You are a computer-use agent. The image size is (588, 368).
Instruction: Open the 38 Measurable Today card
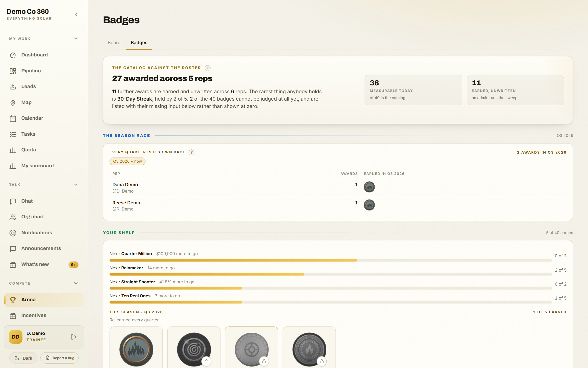(413, 90)
